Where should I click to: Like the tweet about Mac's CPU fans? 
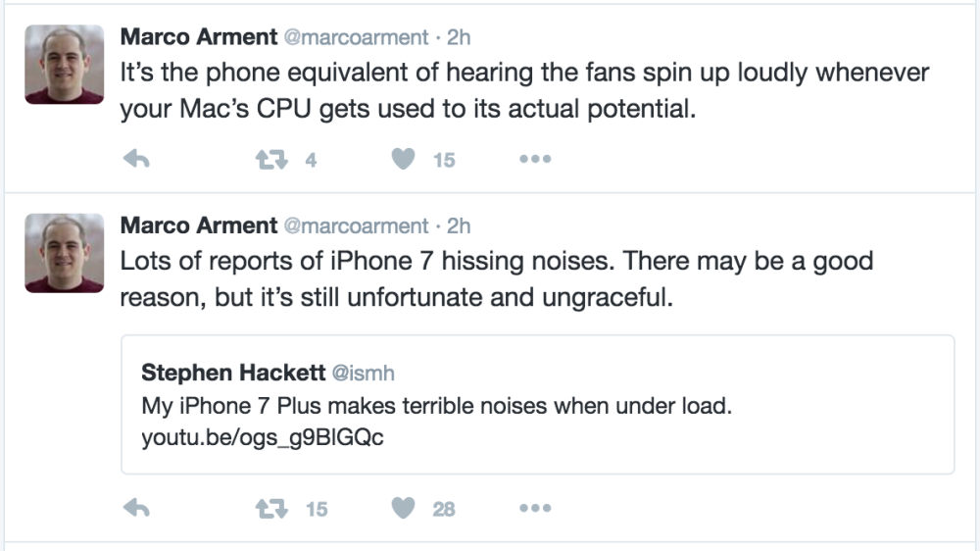[x=403, y=160]
